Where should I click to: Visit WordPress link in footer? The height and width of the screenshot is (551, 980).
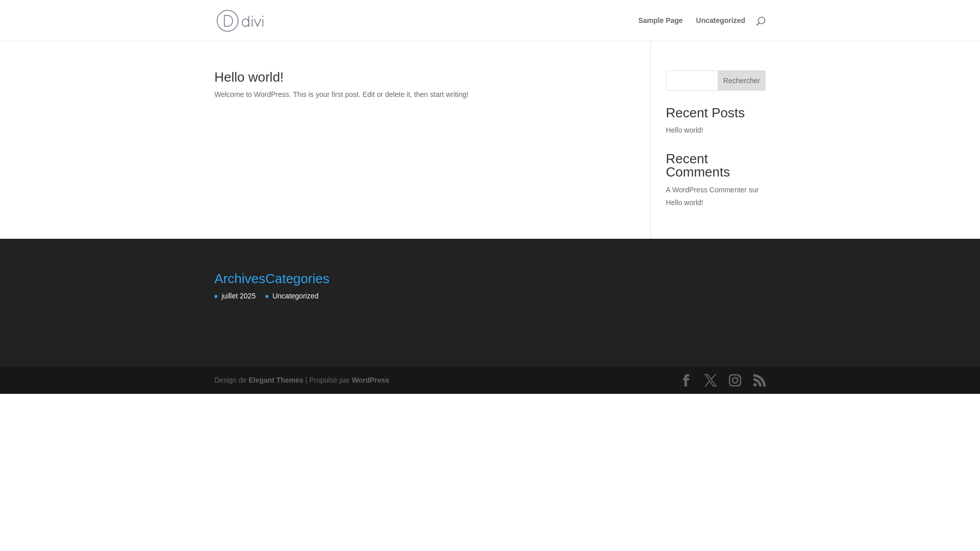(x=370, y=380)
